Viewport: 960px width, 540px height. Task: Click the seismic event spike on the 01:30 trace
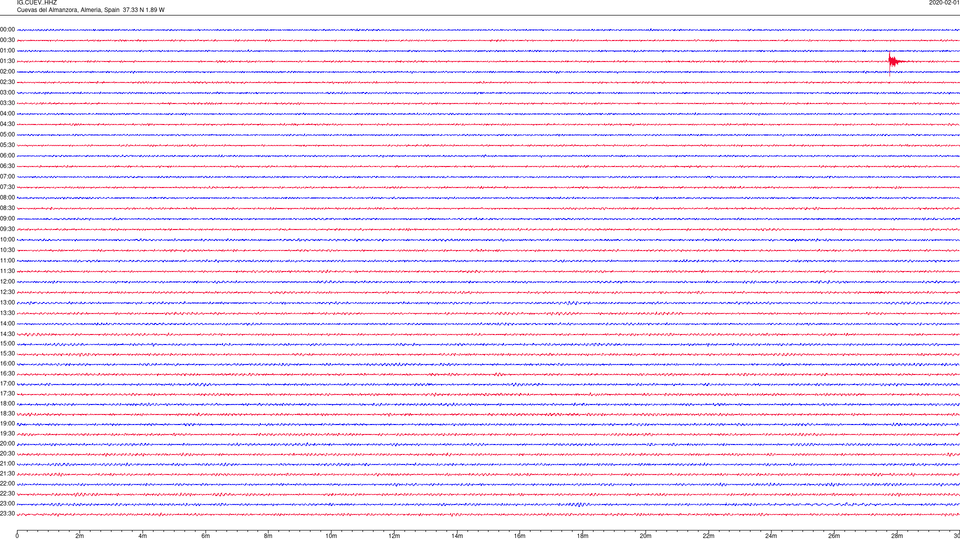pyautogui.click(x=893, y=62)
